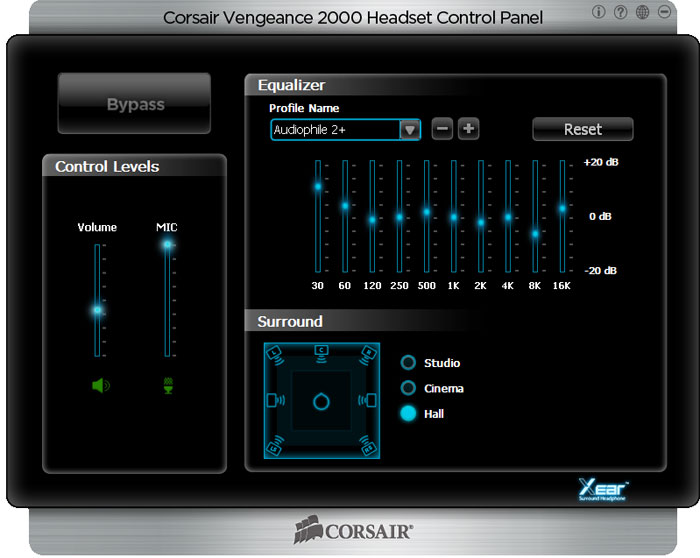The width and height of the screenshot is (700, 558).
Task: Click the Volume label
Action: pos(97,227)
